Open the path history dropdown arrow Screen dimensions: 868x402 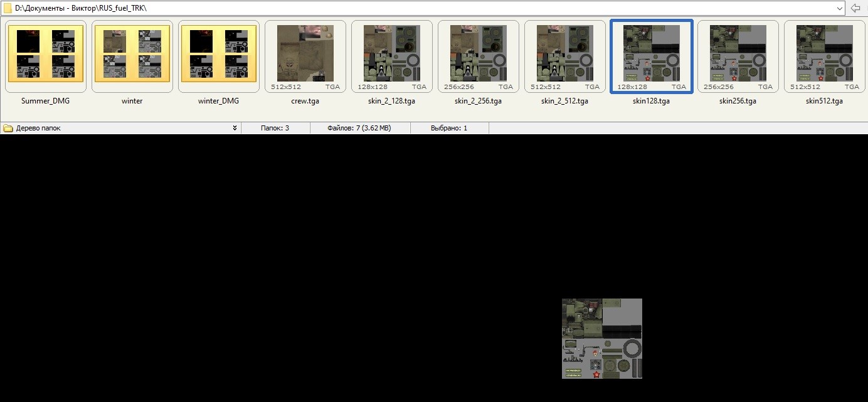click(840, 8)
